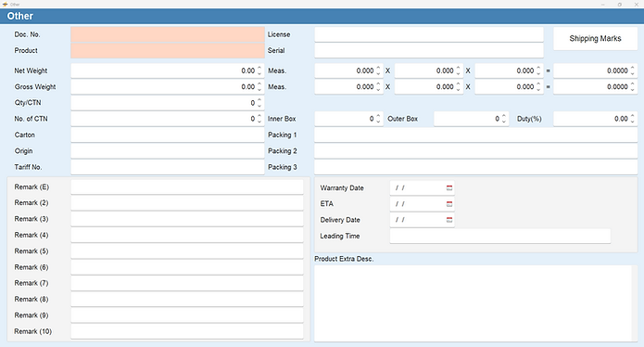This screenshot has height=347, width=644.
Task: Click the Other app icon in title bar
Action: coord(5,5)
